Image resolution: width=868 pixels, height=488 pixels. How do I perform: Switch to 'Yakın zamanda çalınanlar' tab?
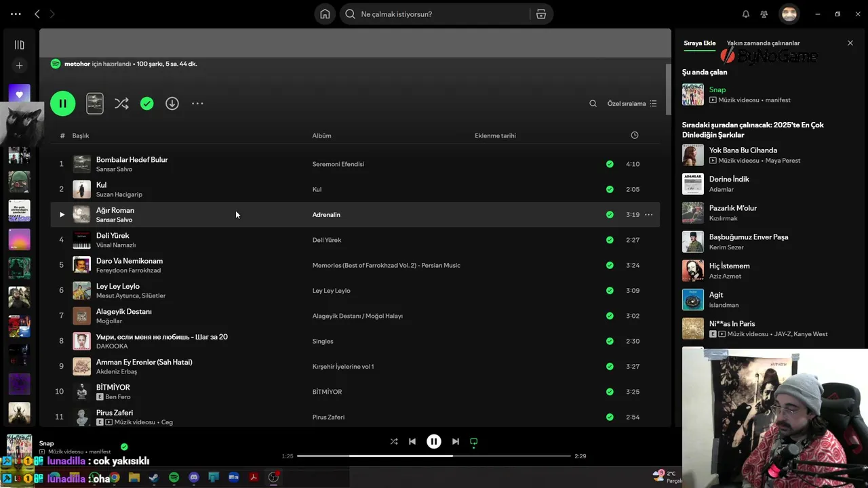point(763,43)
